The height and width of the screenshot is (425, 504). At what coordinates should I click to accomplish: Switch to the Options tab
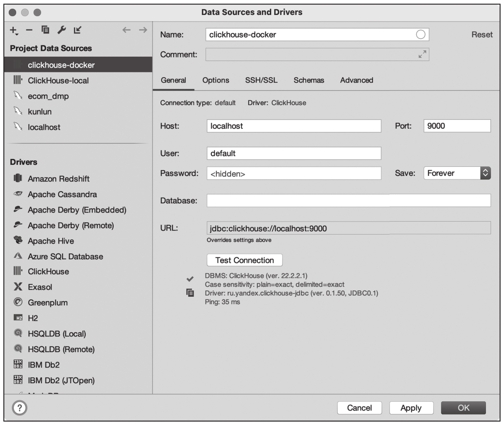click(x=216, y=80)
